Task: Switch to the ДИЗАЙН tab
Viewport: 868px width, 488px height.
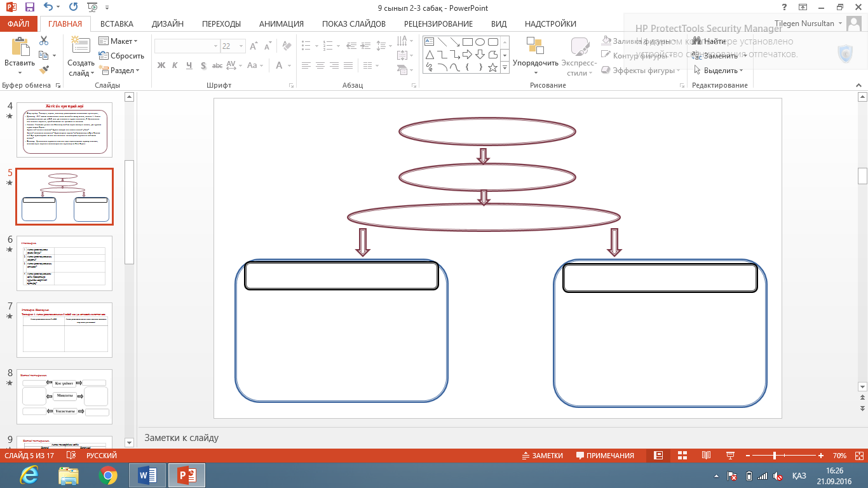Action: click(x=168, y=24)
